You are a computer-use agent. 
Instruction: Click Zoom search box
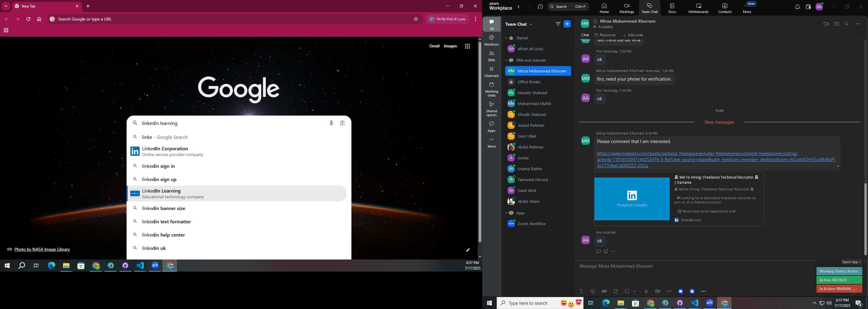[568, 7]
